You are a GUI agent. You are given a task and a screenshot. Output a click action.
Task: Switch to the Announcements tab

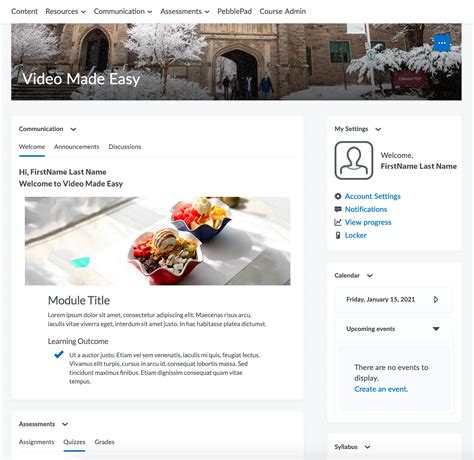coord(77,147)
